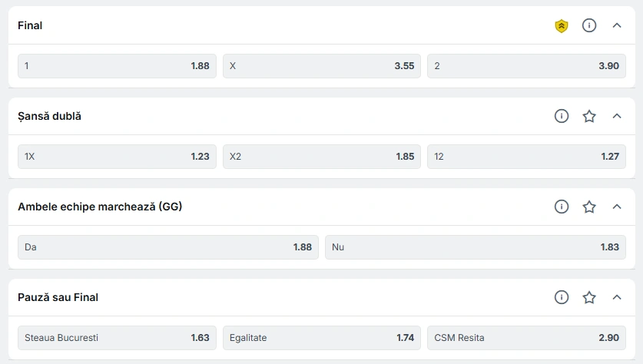Viewport: 643px width, 364px height.
Task: Select Final outcome 1 at 1.88
Action: (117, 66)
